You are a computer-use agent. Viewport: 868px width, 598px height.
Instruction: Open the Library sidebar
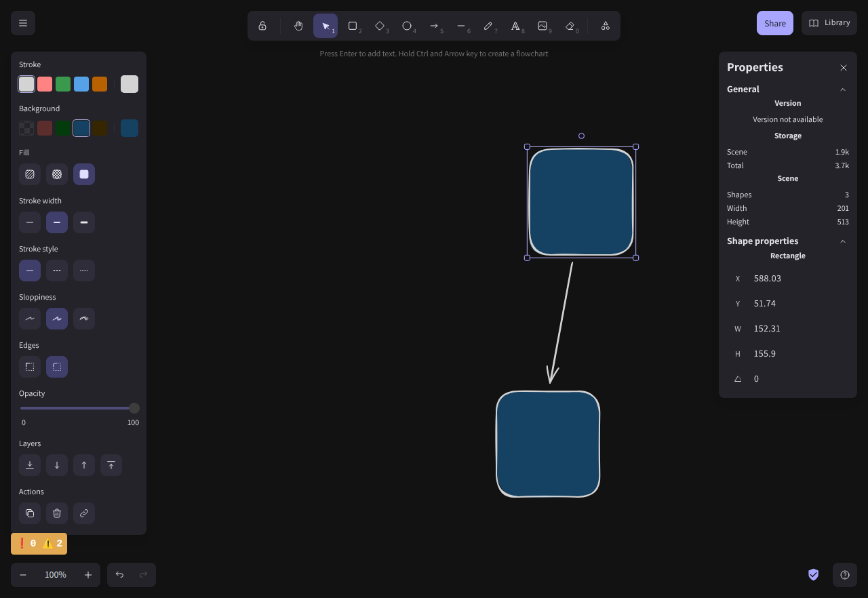(829, 23)
